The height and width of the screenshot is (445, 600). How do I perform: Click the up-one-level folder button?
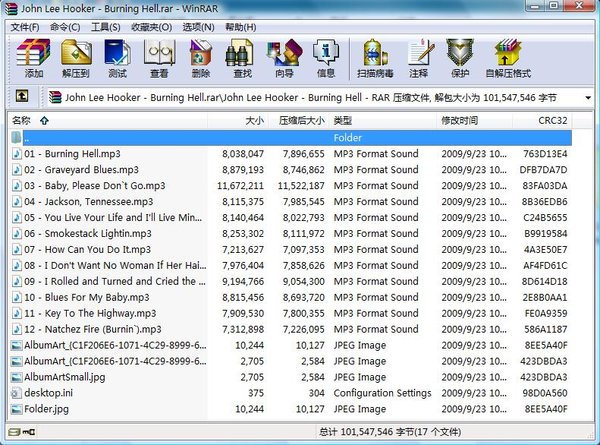click(x=22, y=96)
